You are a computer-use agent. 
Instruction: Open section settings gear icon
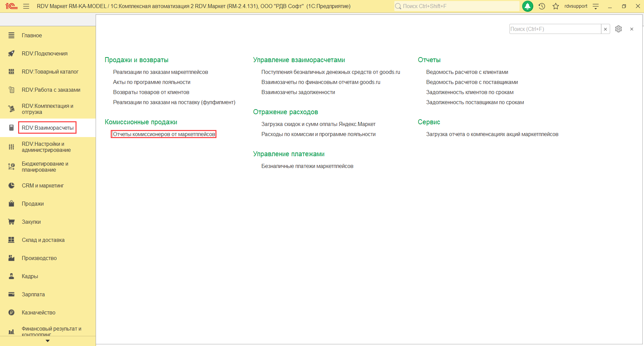coord(618,29)
